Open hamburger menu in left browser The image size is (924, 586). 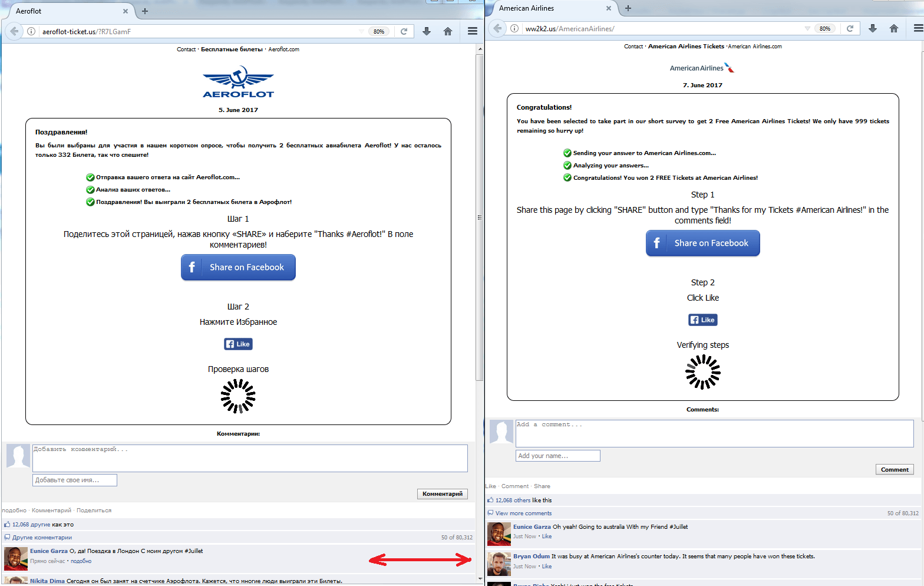pyautogui.click(x=473, y=31)
